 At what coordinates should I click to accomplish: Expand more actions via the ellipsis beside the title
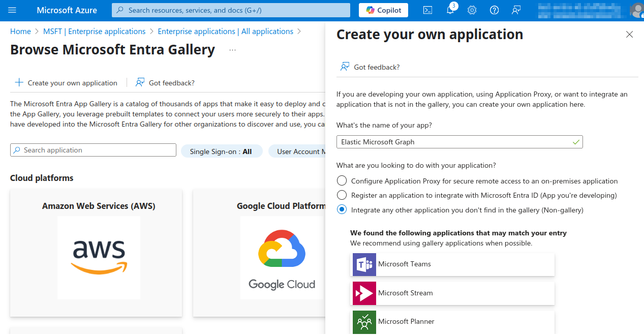(232, 49)
